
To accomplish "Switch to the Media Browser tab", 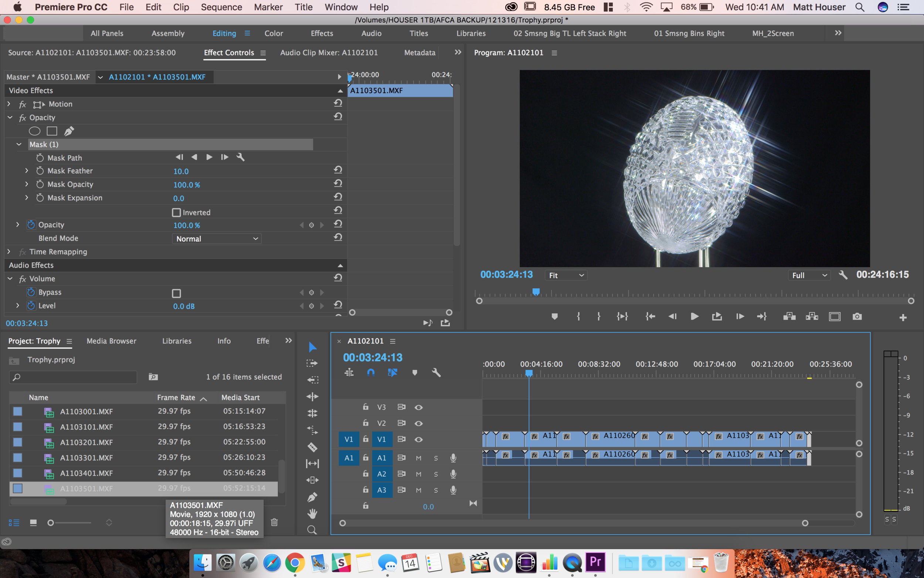I will tap(111, 341).
